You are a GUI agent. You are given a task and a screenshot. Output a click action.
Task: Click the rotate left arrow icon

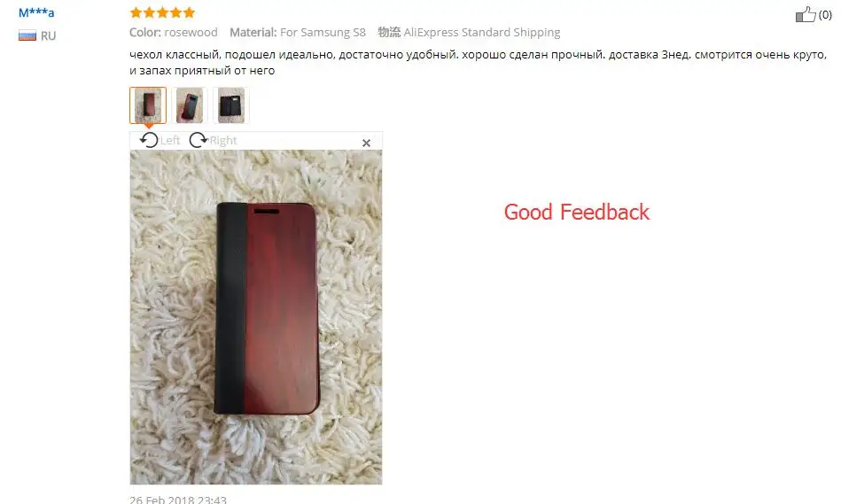point(149,140)
